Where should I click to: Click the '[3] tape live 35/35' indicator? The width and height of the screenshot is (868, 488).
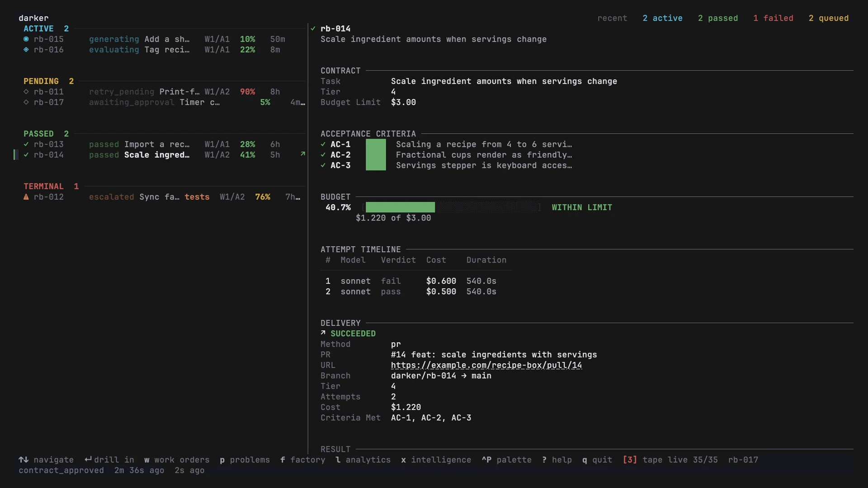click(670, 460)
